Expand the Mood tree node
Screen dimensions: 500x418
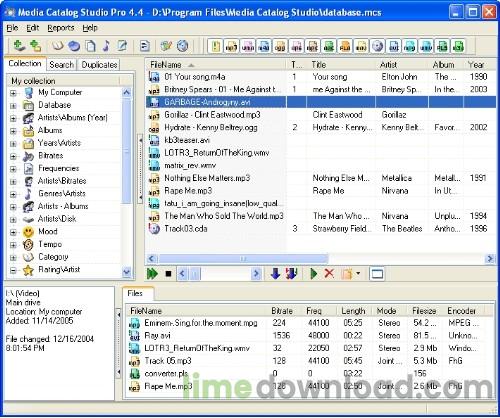click(x=13, y=232)
